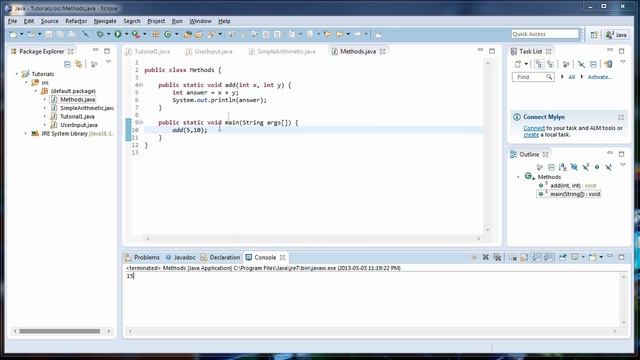The height and width of the screenshot is (360, 640).
Task: Open the Debug button dropdown arrow
Action: click(109, 34)
